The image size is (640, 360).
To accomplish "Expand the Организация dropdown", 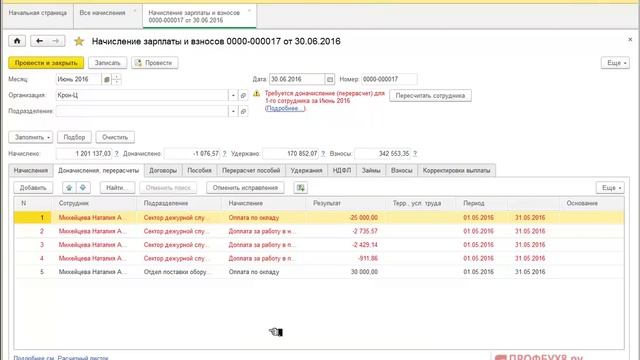I will click(x=233, y=95).
